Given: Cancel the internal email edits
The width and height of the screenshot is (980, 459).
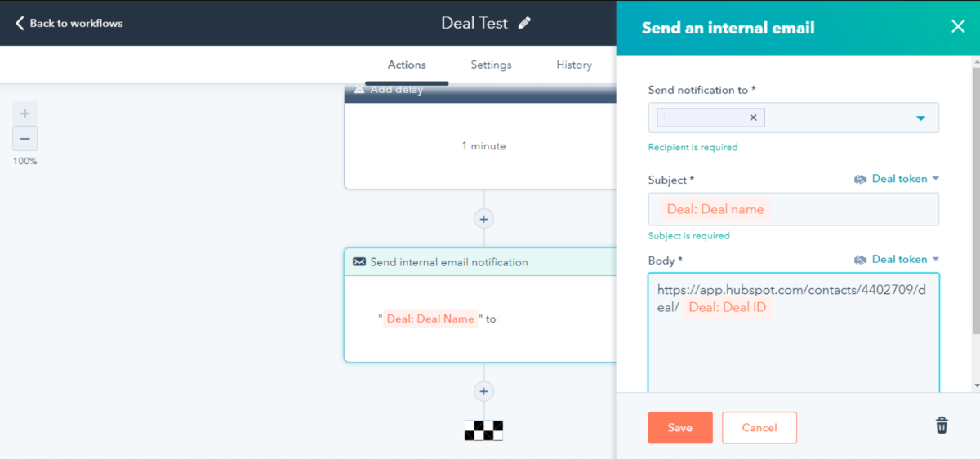Looking at the screenshot, I should click(759, 427).
